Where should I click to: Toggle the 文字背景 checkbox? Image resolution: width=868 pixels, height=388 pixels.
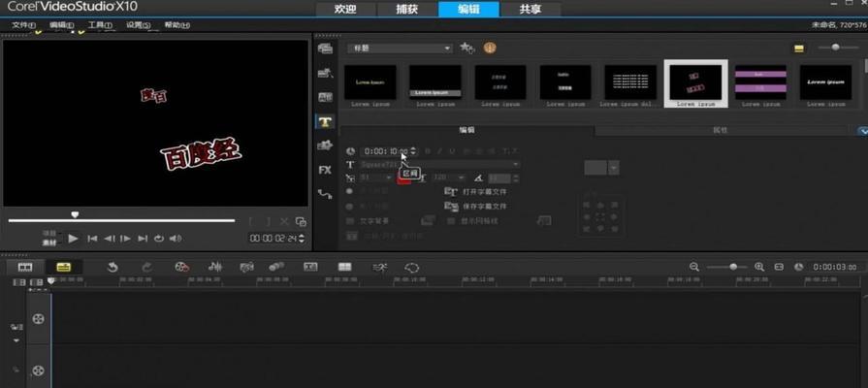350,221
